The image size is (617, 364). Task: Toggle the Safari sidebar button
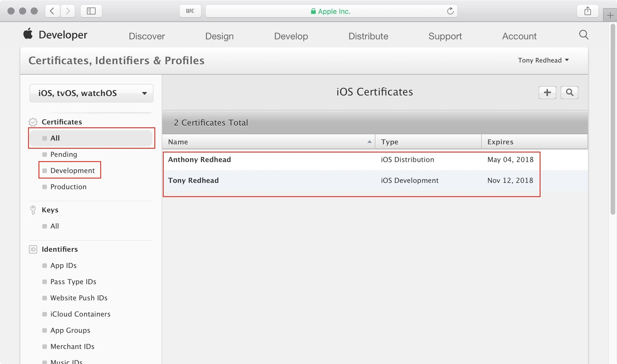tap(91, 11)
